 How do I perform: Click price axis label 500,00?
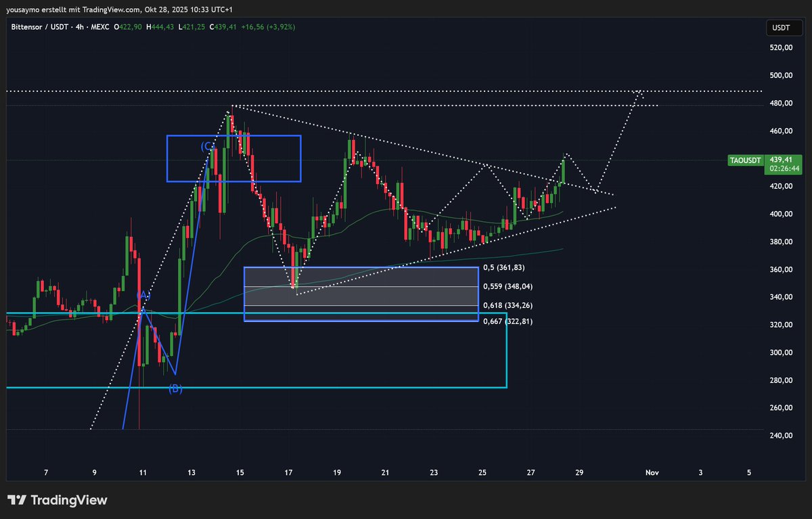click(x=780, y=75)
